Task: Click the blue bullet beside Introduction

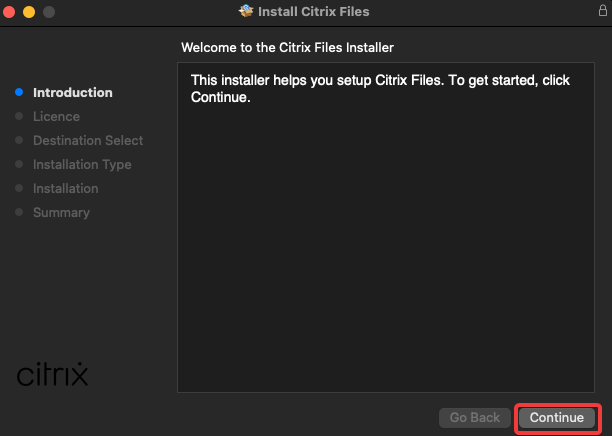Action: [x=19, y=92]
